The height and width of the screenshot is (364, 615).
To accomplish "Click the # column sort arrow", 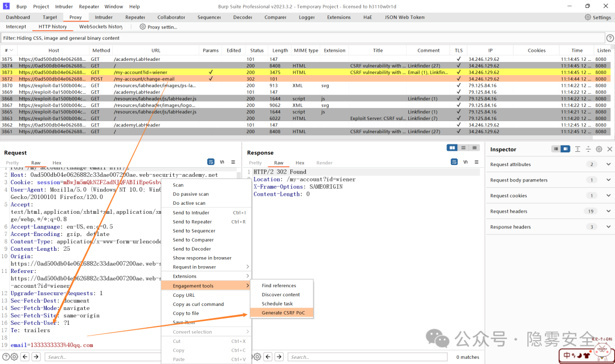I will [11, 50].
